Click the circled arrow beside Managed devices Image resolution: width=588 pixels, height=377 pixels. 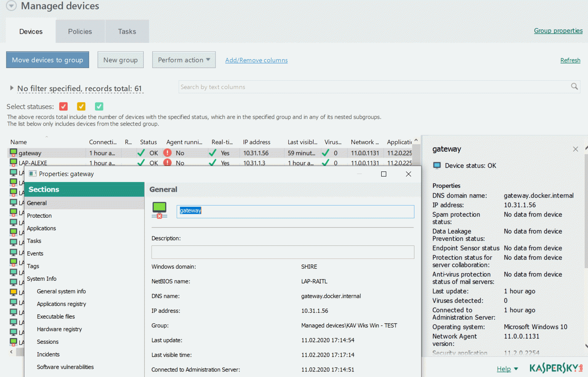point(11,6)
